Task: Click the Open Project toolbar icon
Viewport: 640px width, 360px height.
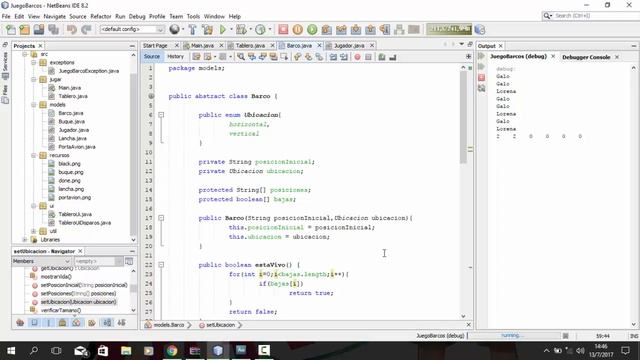Action: (x=39, y=29)
